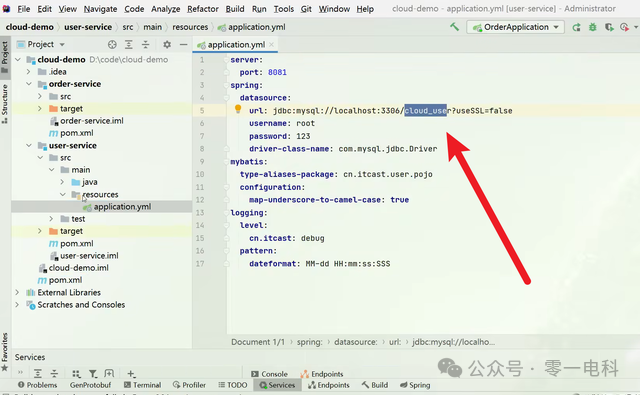Collapse the order-service module
The image size is (640, 395).
pyautogui.click(x=29, y=84)
